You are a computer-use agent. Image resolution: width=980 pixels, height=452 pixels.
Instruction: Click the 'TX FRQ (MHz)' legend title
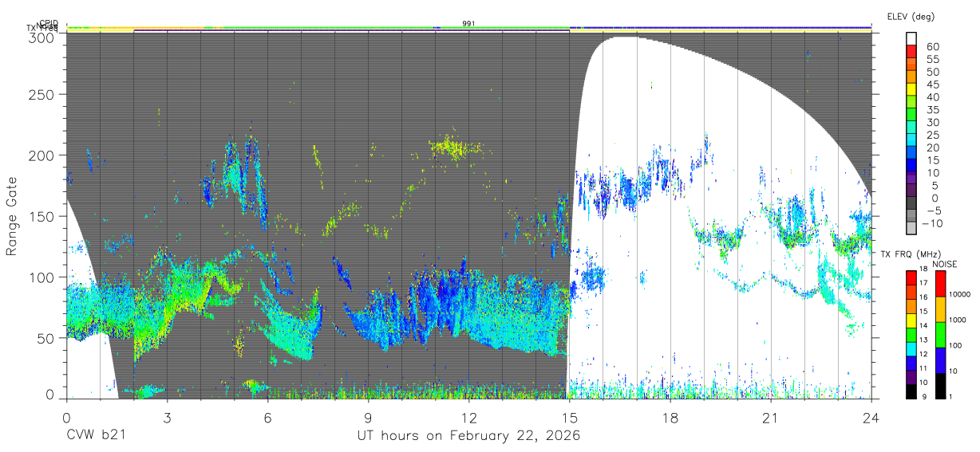click(911, 254)
